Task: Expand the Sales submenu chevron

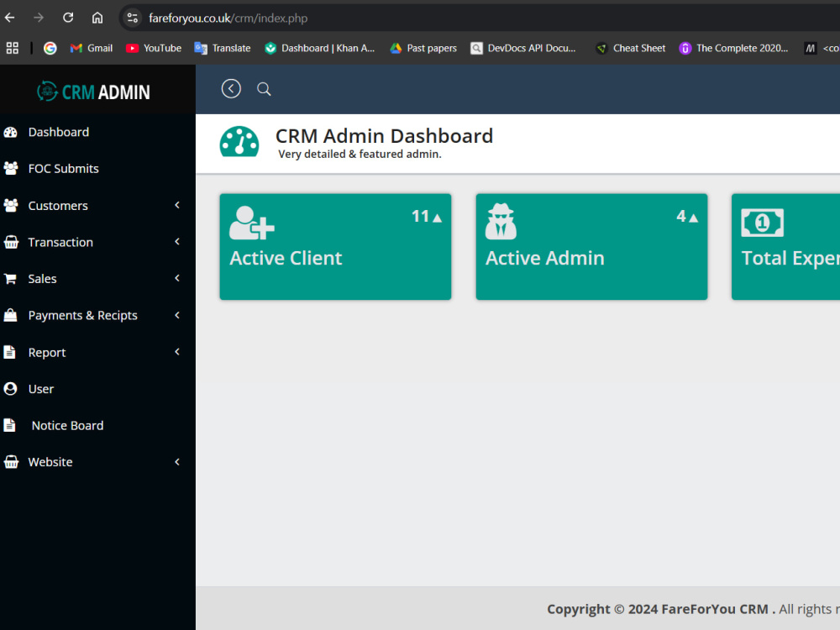Action: click(x=177, y=278)
